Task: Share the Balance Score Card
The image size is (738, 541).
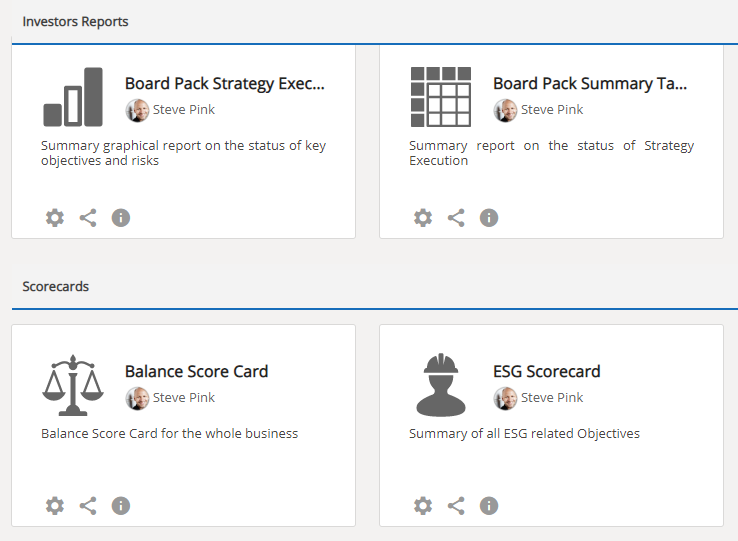Action: (x=88, y=506)
